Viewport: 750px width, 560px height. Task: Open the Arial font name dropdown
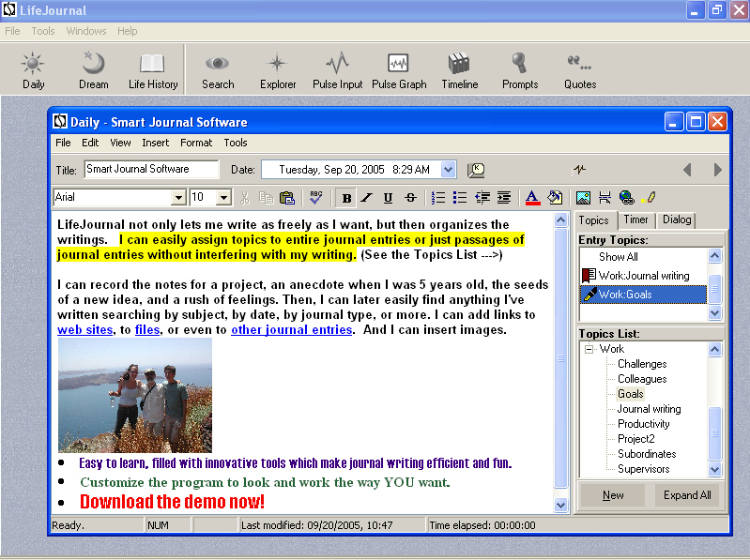tap(177, 197)
